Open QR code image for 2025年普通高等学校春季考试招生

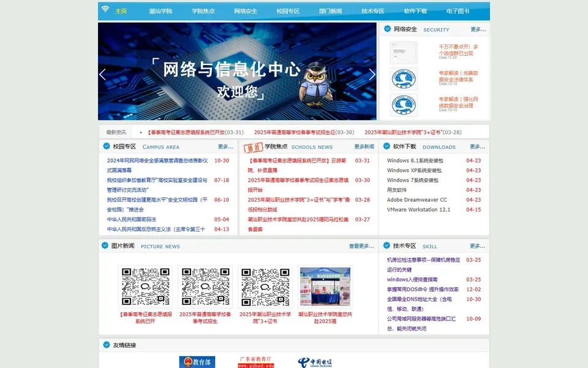tap(205, 286)
